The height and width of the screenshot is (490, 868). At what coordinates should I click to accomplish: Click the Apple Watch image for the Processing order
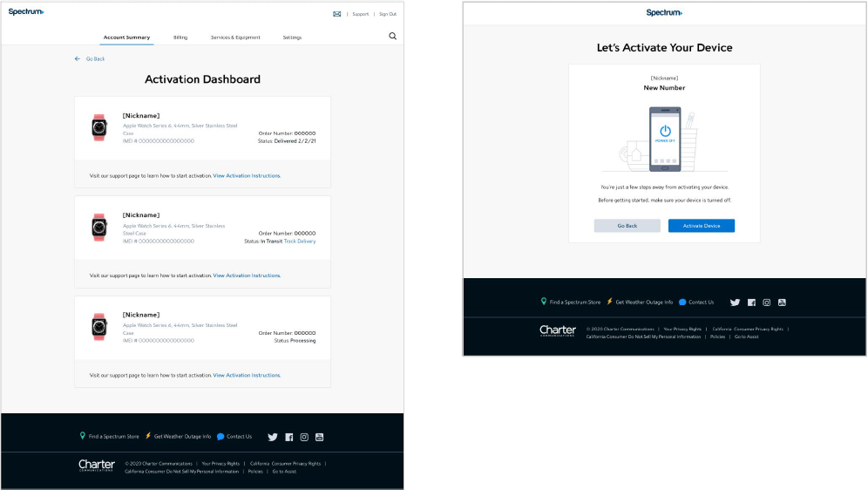(x=99, y=327)
